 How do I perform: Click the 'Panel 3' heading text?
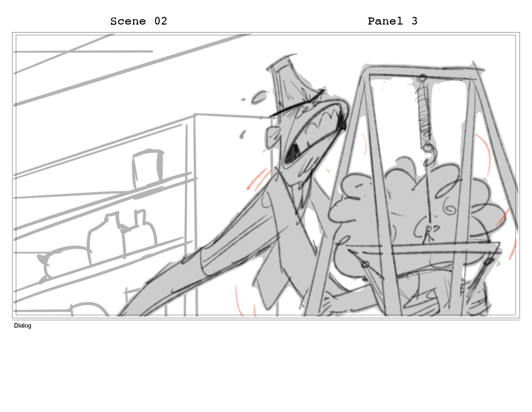[392, 21]
